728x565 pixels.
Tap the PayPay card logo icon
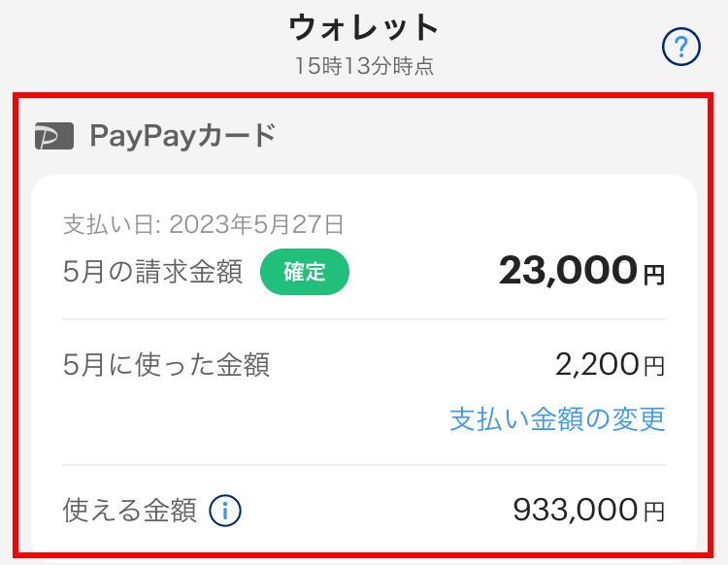tap(54, 136)
